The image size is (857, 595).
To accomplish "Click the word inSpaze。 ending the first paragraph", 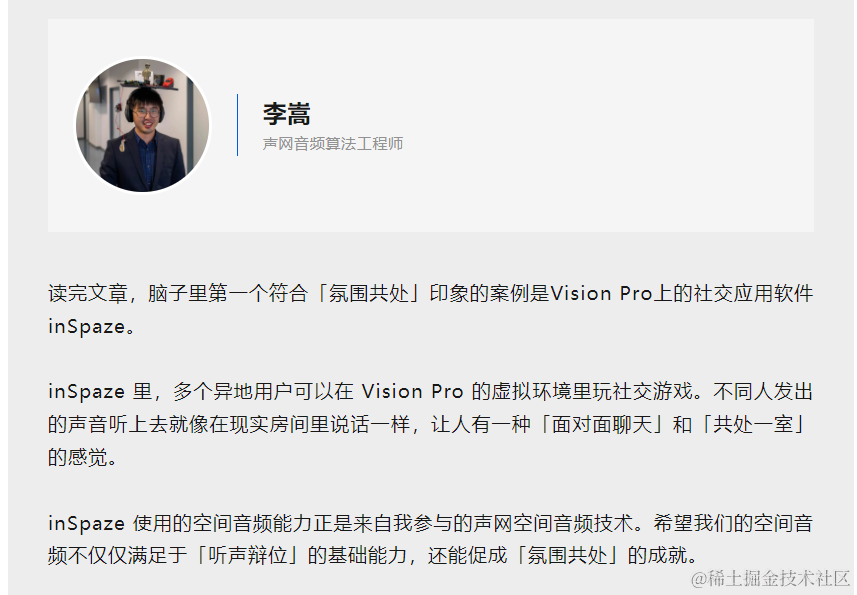I will tap(91, 327).
